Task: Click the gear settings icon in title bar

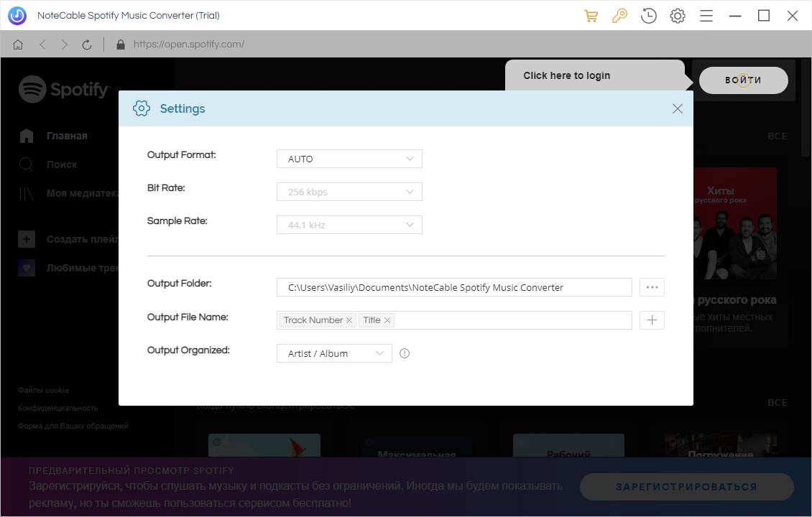Action: point(678,16)
